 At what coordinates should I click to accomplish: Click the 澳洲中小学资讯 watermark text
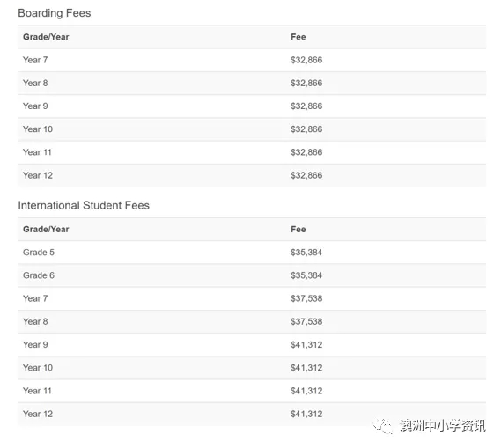click(443, 426)
